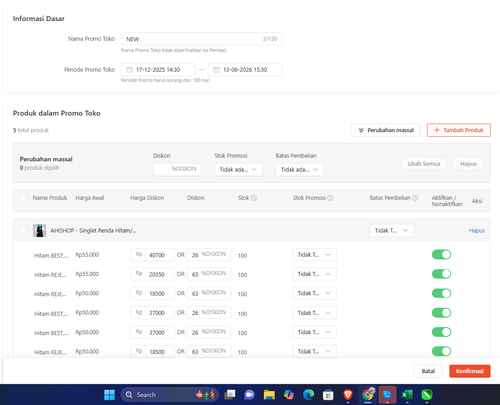Screen dimensions: 500x405
Task: Open Microsoft Edge from the taskbar
Action: click(308, 395)
